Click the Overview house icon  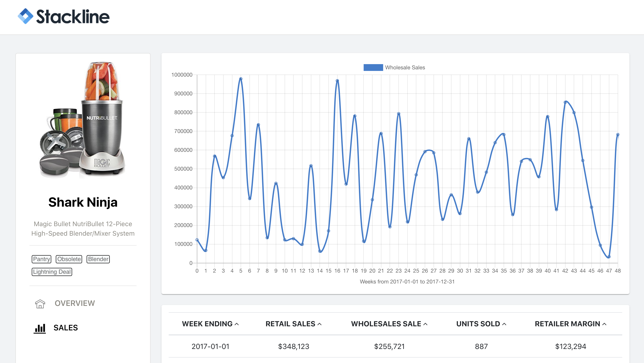point(40,304)
